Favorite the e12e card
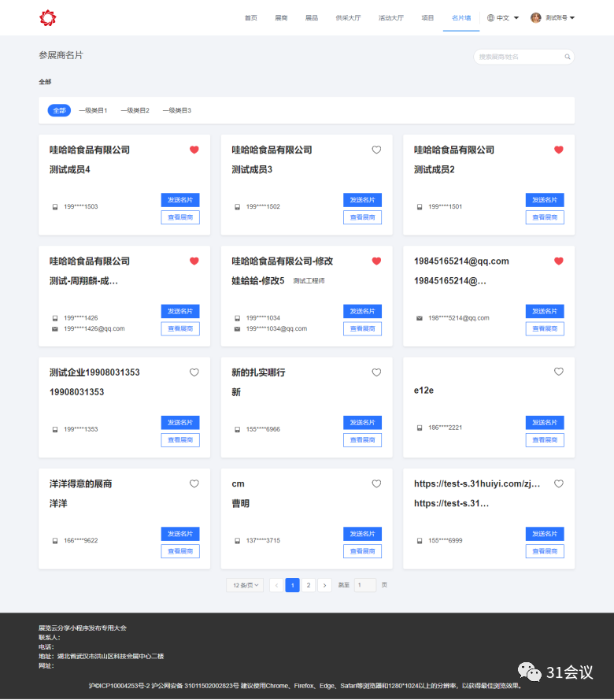Image resolution: width=614 pixels, height=700 pixels. click(559, 372)
